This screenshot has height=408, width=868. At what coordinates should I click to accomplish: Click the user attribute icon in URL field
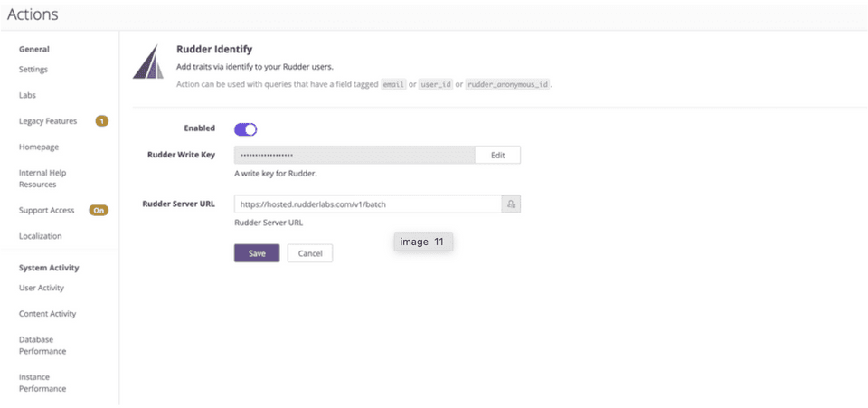click(512, 204)
